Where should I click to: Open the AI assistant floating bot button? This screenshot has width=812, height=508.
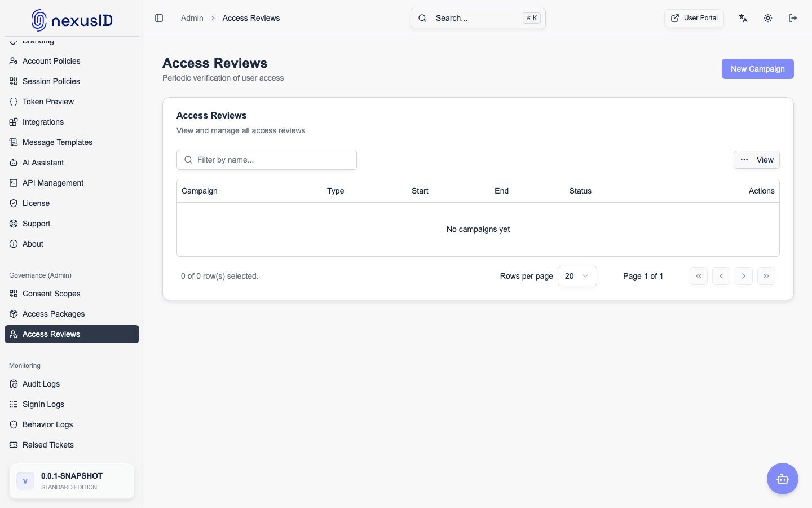(x=783, y=479)
